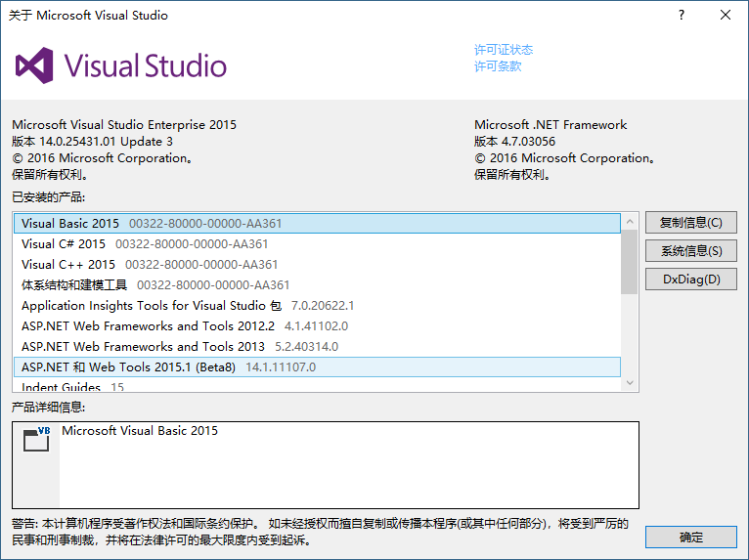Click the VB product icon in details
Image resolution: width=749 pixels, height=560 pixels.
pos(36,439)
